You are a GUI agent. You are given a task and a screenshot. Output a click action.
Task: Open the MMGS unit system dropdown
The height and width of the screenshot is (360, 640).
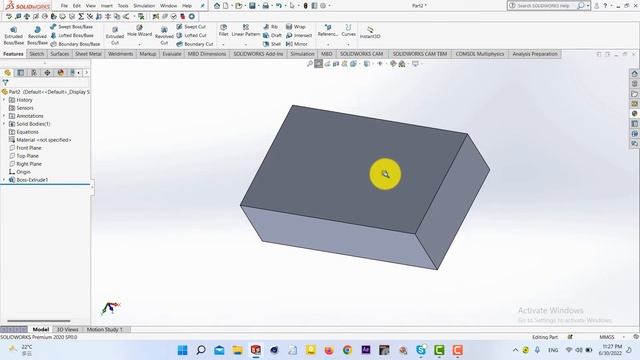pos(624,337)
